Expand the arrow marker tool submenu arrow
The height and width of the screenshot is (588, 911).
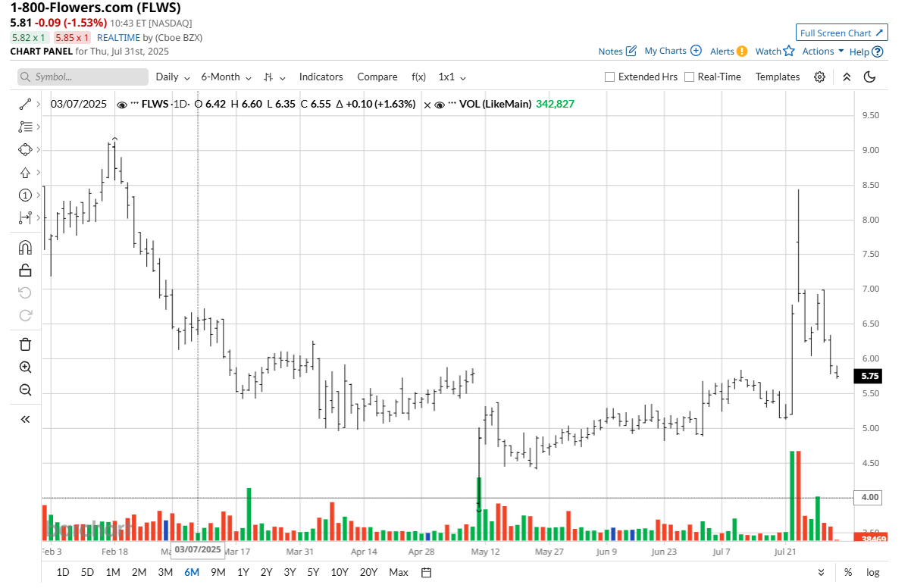coord(38,173)
